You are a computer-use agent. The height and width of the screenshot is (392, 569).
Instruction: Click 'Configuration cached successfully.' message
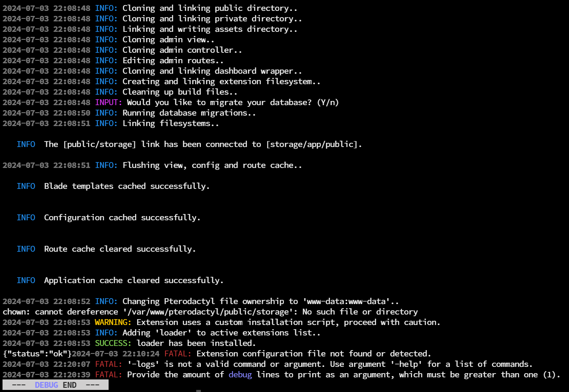(x=122, y=217)
